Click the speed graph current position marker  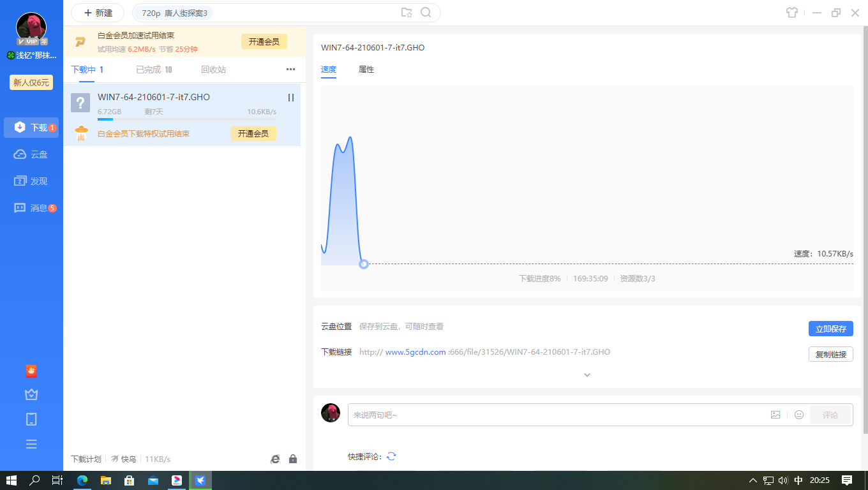[x=364, y=264]
